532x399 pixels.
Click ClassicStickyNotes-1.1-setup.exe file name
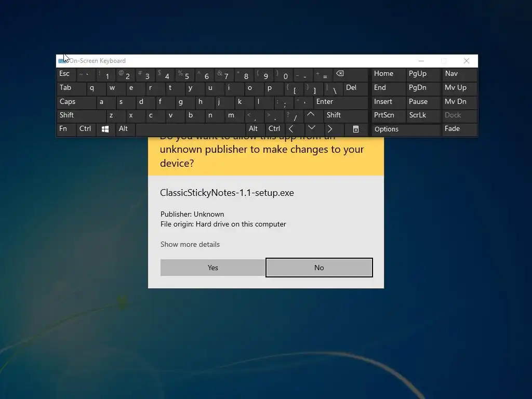click(x=227, y=193)
